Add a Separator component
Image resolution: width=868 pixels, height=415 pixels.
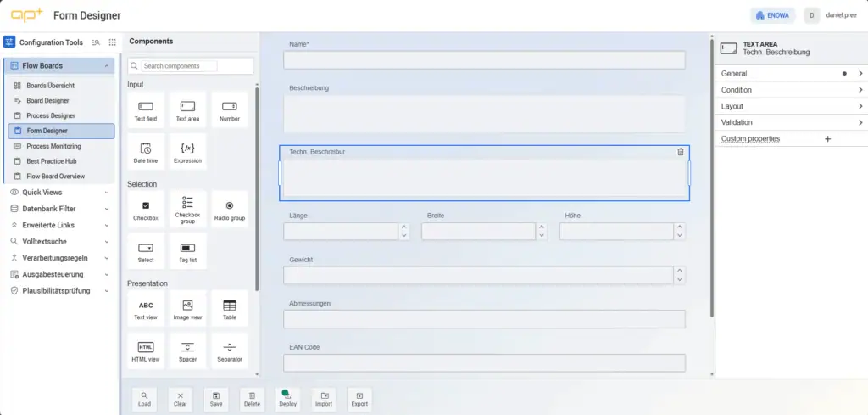click(230, 351)
